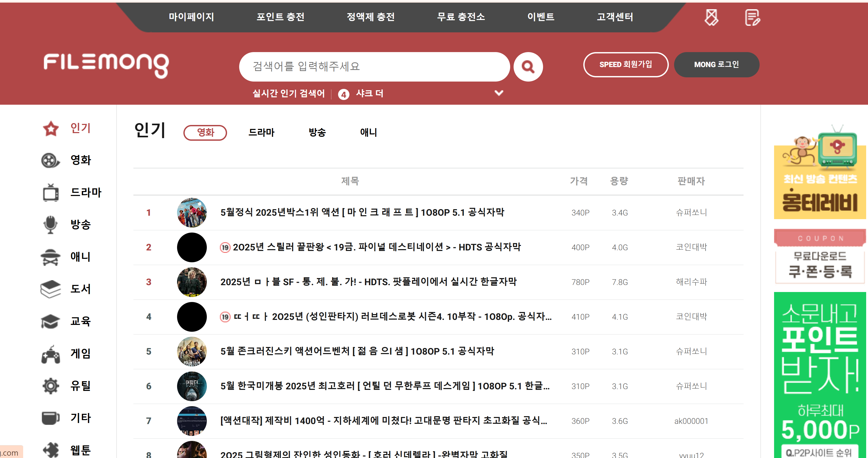Click the graduation cap 교육 icon
This screenshot has width=868, height=458.
point(51,321)
